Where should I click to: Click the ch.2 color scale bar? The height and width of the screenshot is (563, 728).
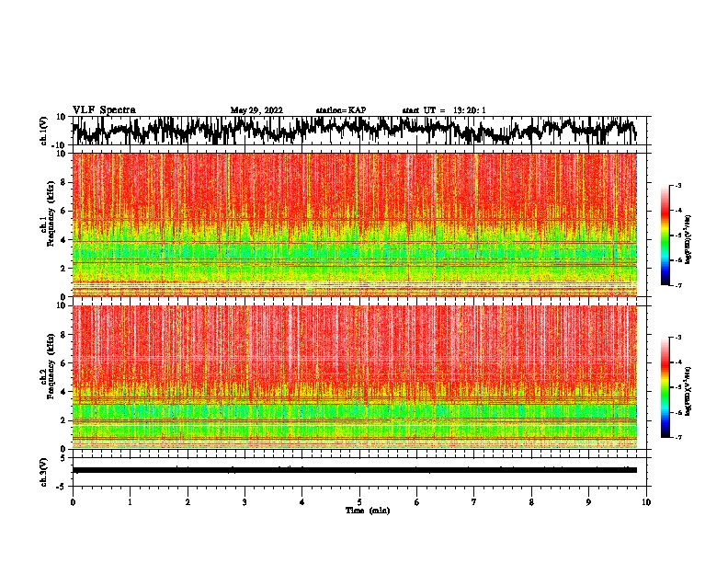tap(665, 387)
